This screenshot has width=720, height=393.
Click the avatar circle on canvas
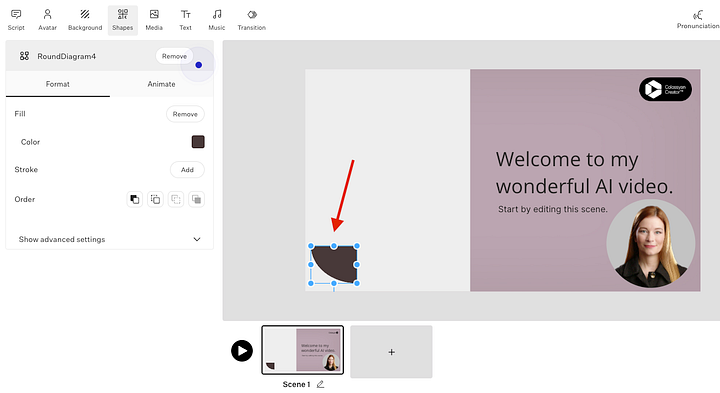651,244
